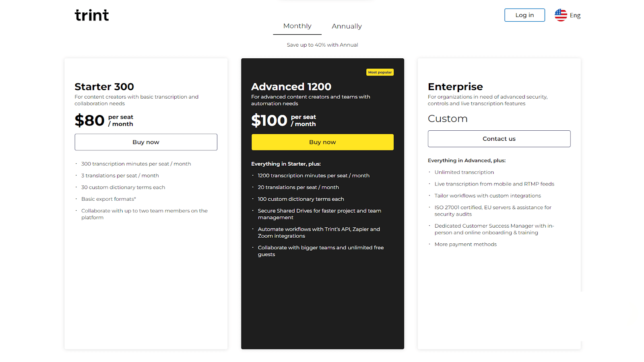Screen dimensions: 644x362
Task: Click the trint logo
Action: point(92,15)
